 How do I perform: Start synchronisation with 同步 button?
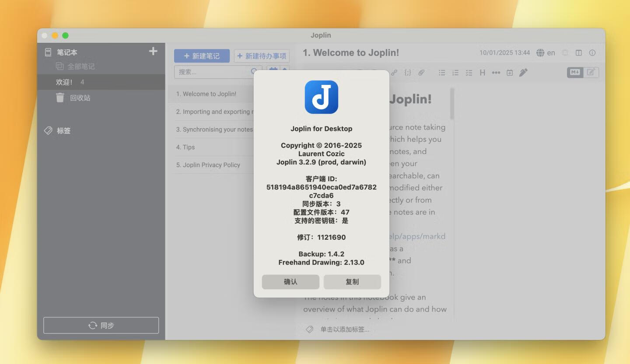(x=101, y=325)
